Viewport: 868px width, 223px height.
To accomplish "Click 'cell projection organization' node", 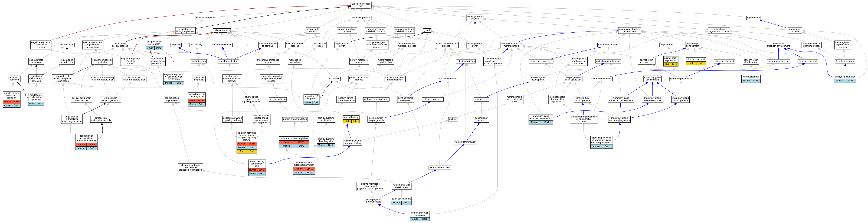I will [x=172, y=99].
